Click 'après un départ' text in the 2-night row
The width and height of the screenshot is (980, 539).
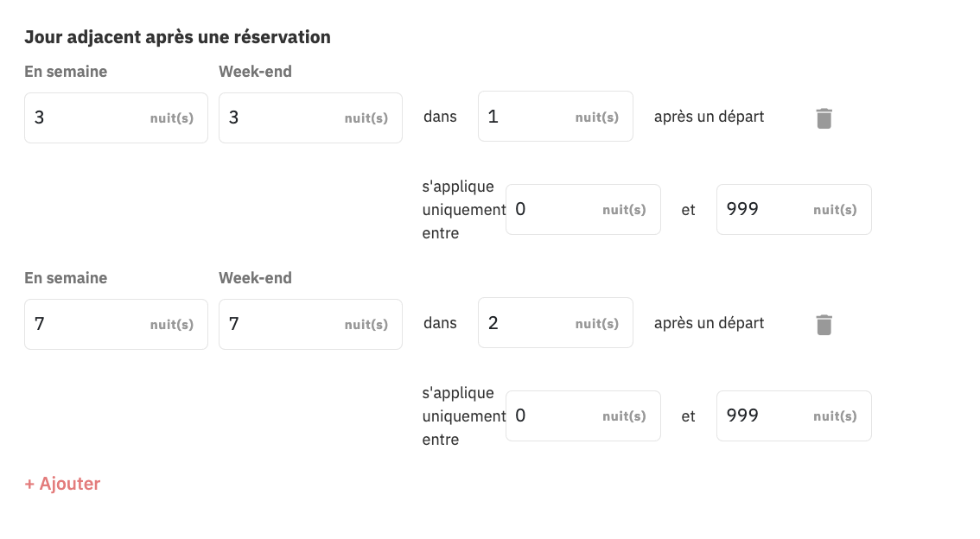(709, 323)
